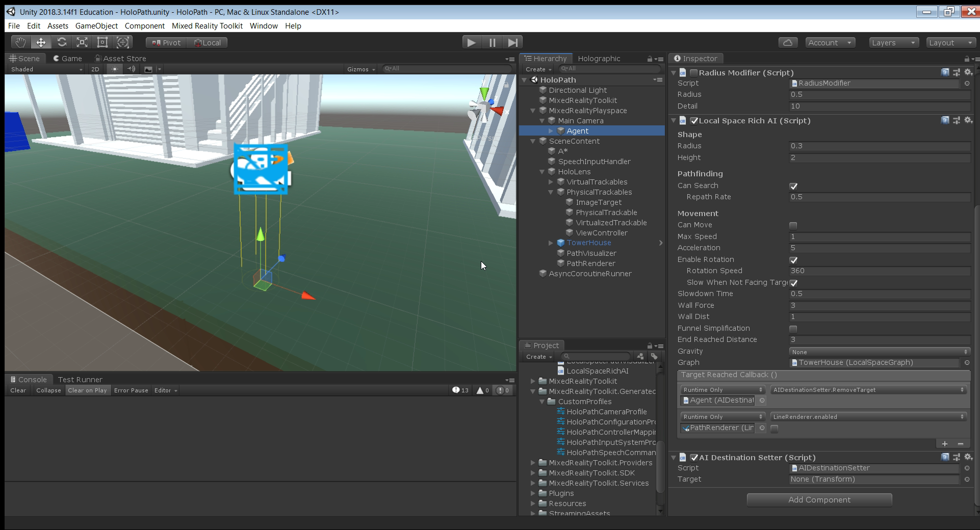Open the Mixed Reality Toolkit menu
Viewport: 980px width, 530px height.
tap(207, 25)
